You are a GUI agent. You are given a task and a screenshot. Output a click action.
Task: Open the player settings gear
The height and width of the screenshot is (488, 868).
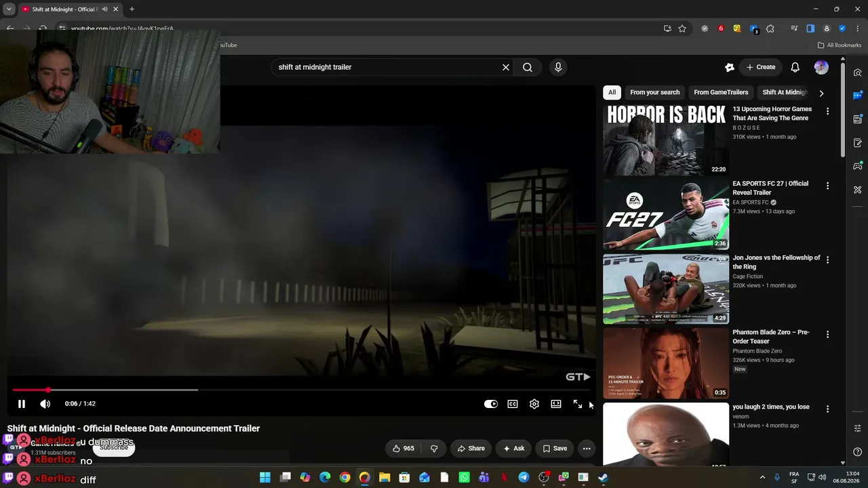click(x=534, y=404)
